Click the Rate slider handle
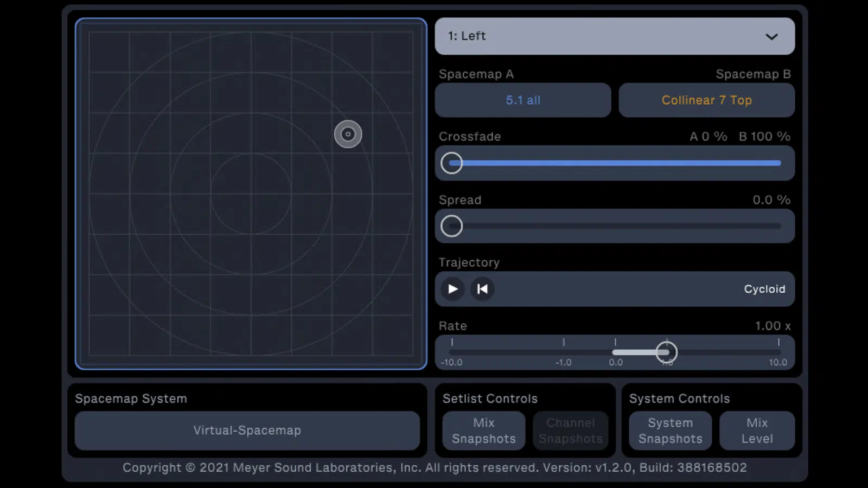This screenshot has height=488, width=868. coord(667,352)
